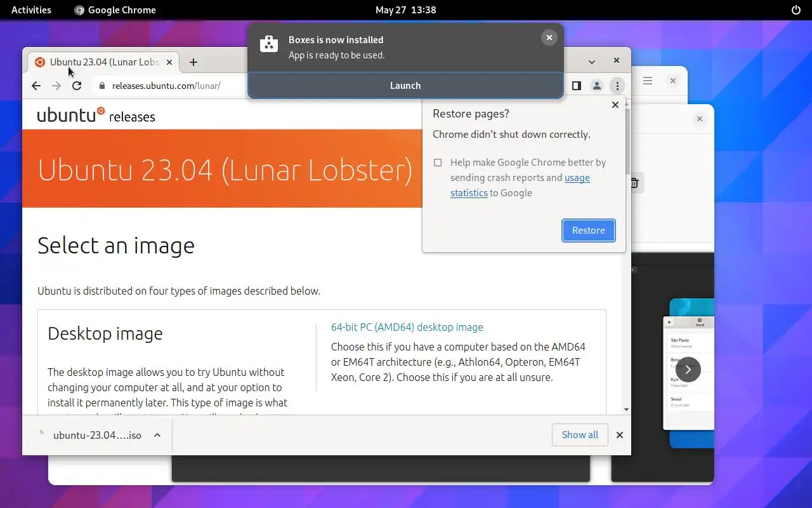
Task: Dismiss the Restore pages popup
Action: tap(615, 105)
